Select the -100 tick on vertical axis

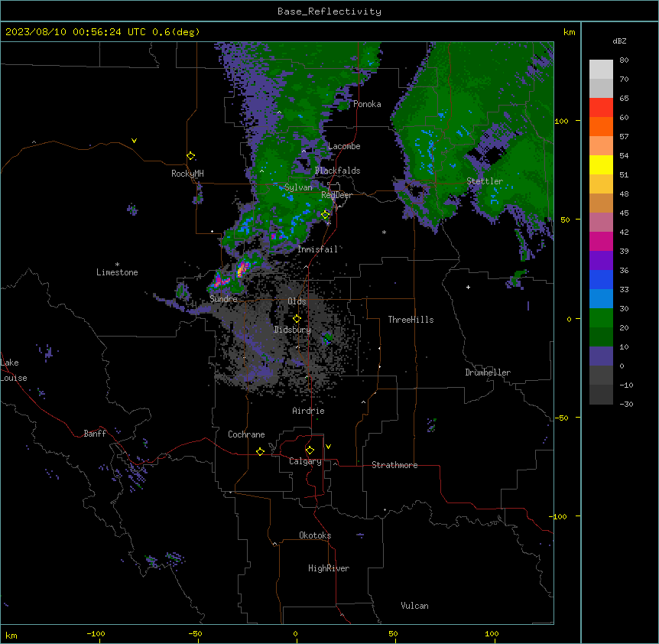point(559,516)
